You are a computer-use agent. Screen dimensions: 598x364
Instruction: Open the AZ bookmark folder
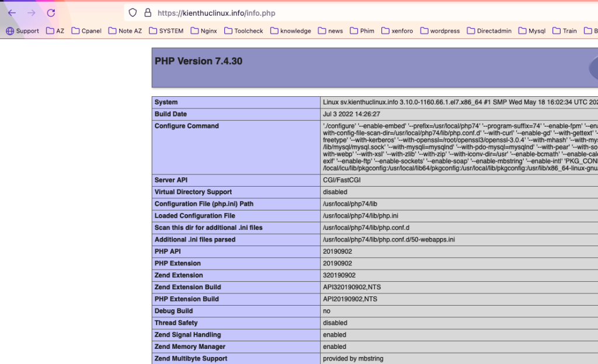55,31
